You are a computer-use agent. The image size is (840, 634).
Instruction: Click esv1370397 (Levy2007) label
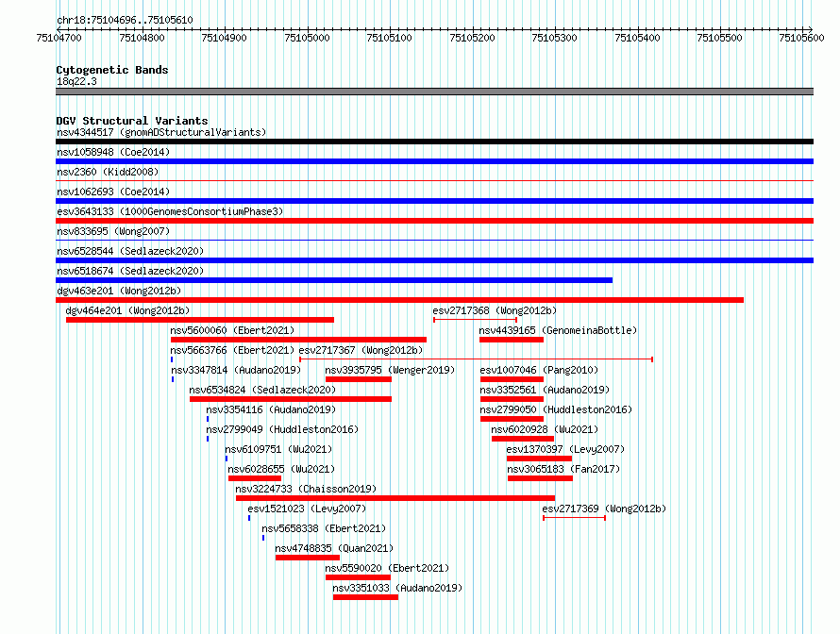pos(565,449)
